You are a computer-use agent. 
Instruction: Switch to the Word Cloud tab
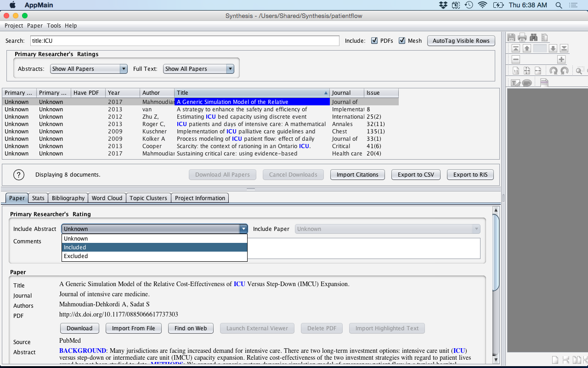pos(107,198)
